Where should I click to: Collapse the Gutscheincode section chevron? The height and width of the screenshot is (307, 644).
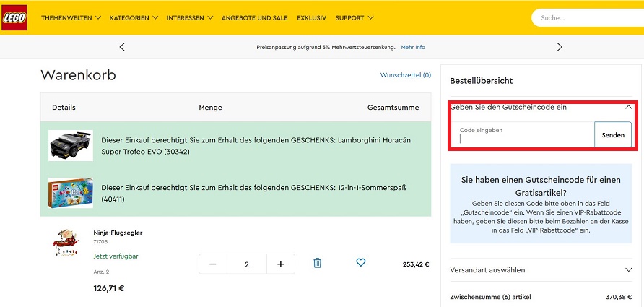tap(628, 107)
